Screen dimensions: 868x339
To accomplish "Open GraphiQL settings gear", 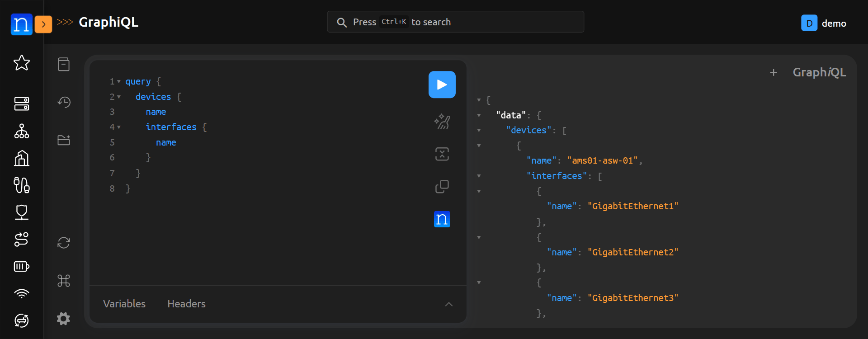I will pyautogui.click(x=64, y=319).
